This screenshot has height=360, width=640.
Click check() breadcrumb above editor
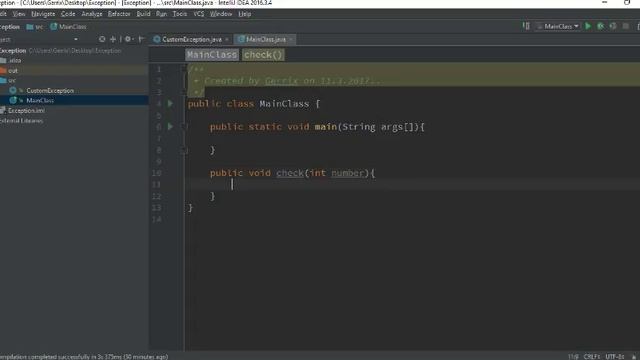(x=263, y=55)
